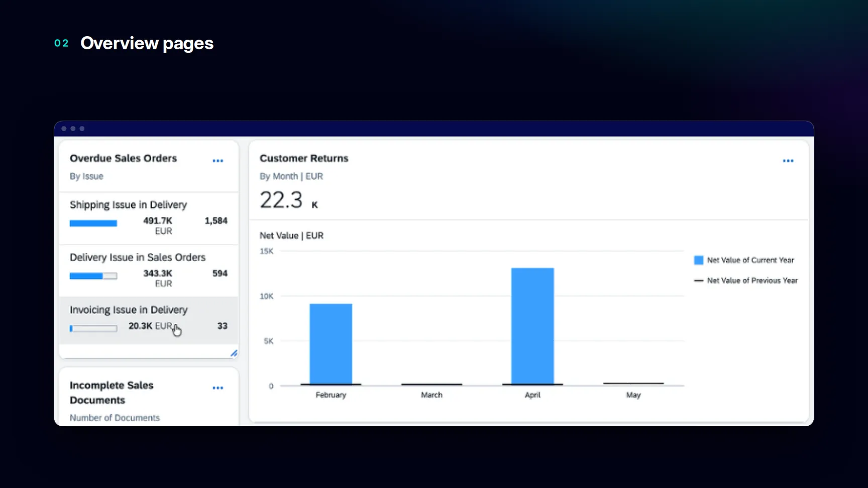This screenshot has width=868, height=488.
Task: Click the March axis label
Action: (431, 395)
